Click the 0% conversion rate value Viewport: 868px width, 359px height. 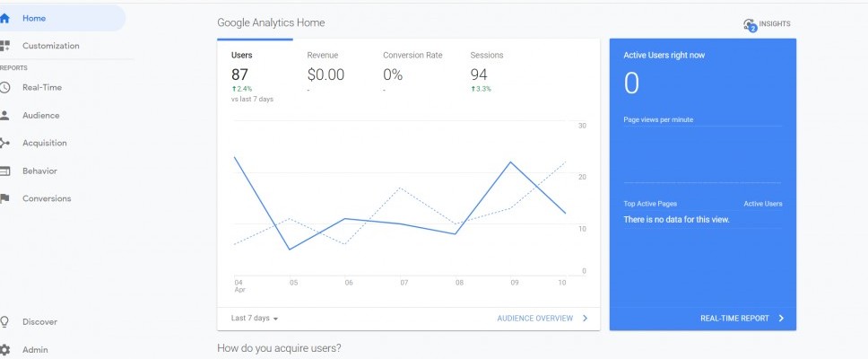pyautogui.click(x=393, y=74)
